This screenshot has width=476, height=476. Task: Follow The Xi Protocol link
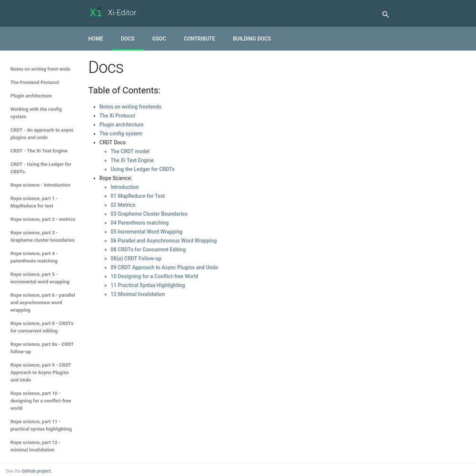117,116
